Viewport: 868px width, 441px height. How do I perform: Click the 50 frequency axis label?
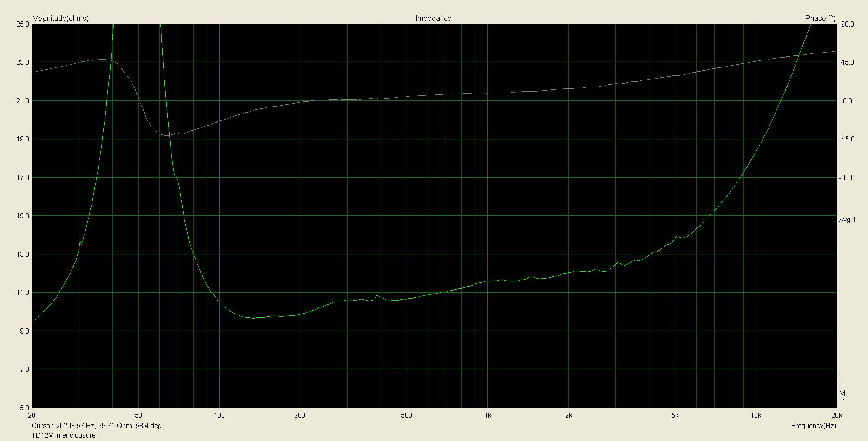point(138,415)
